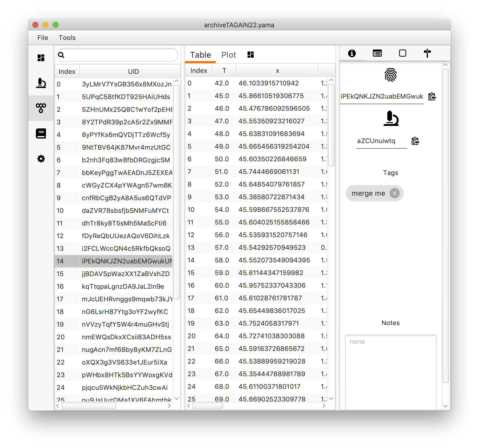Copy the iPEkQNKJZN2uabEMGwuk UID to clipboard
Image resolution: width=479 pixels, height=448 pixels.
(432, 96)
